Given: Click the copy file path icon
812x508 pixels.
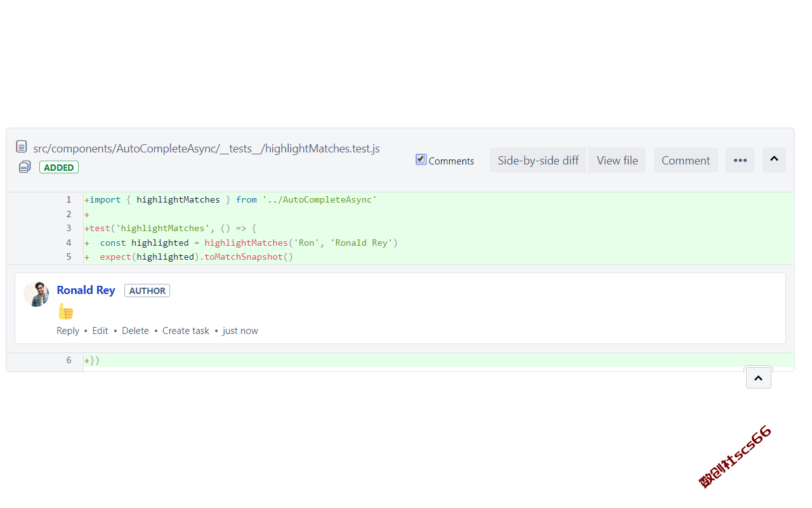Looking at the screenshot, I should coord(25,167).
